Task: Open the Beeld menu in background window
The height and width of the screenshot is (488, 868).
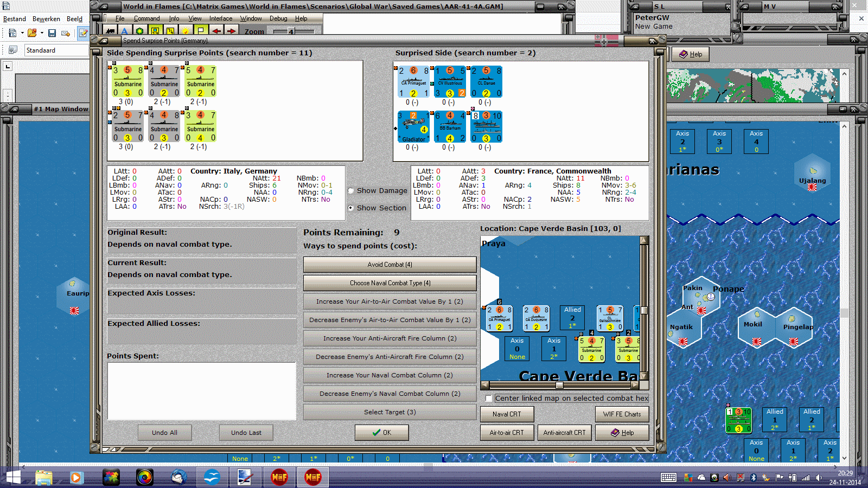Action: point(74,19)
